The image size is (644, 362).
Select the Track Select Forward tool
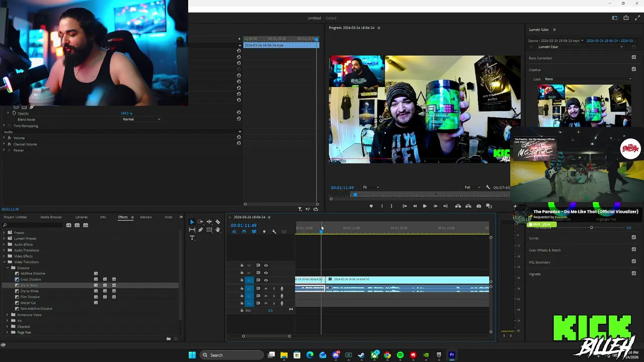[x=200, y=222]
